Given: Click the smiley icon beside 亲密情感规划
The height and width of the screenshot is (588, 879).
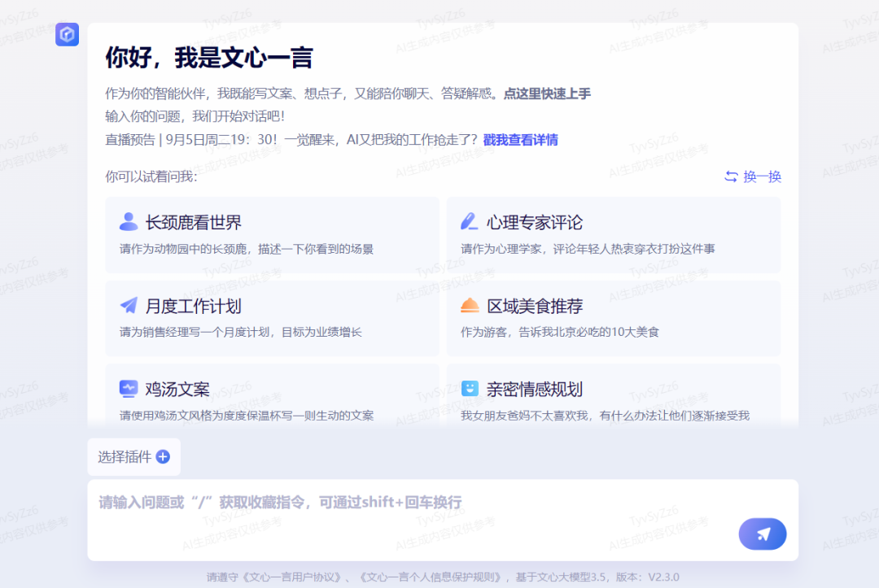Looking at the screenshot, I should pos(470,389).
